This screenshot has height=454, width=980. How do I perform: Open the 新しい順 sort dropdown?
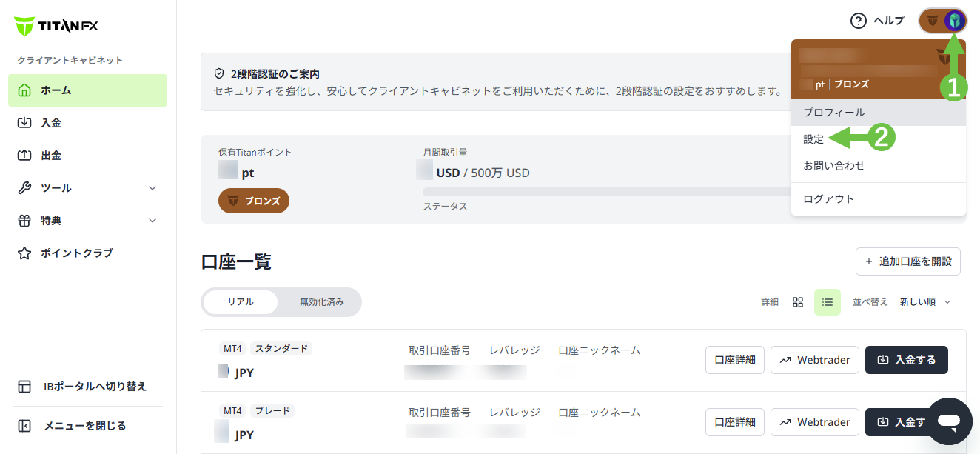(x=925, y=302)
